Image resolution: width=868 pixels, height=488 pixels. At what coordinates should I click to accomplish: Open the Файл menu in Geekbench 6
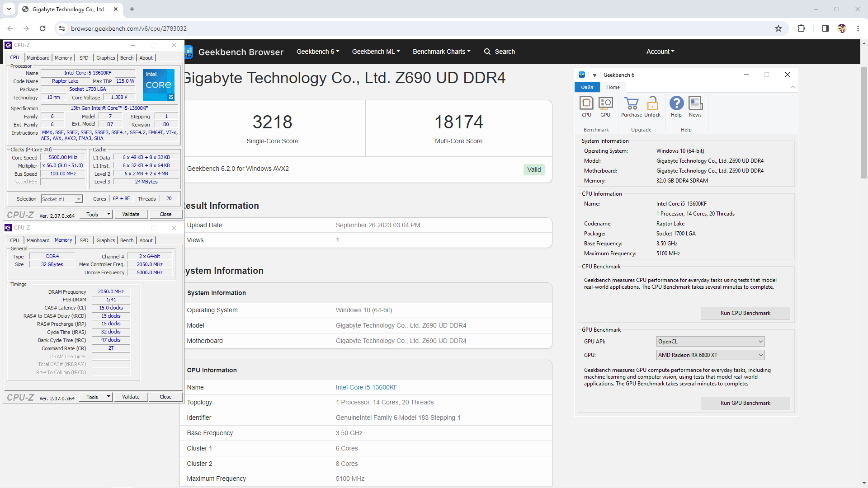pyautogui.click(x=587, y=87)
